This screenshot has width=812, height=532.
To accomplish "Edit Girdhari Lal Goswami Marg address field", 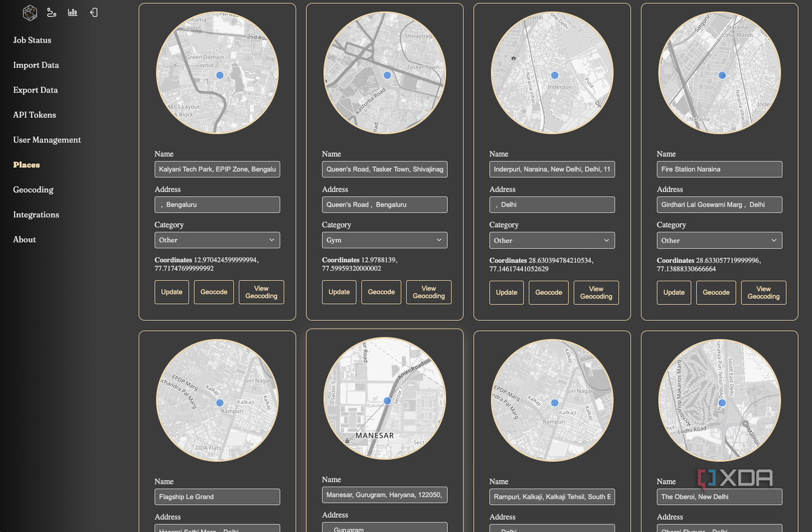I will pos(719,205).
